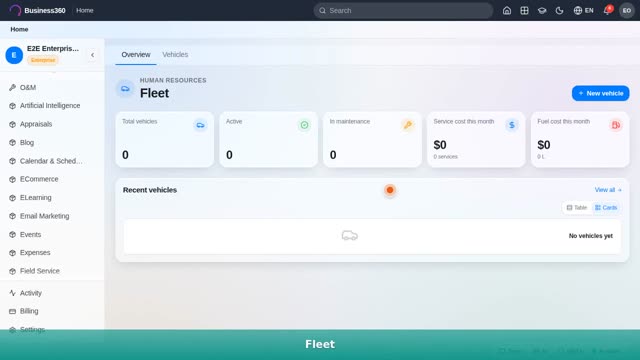
Task: Switch to the Overview tab
Action: tap(136, 55)
